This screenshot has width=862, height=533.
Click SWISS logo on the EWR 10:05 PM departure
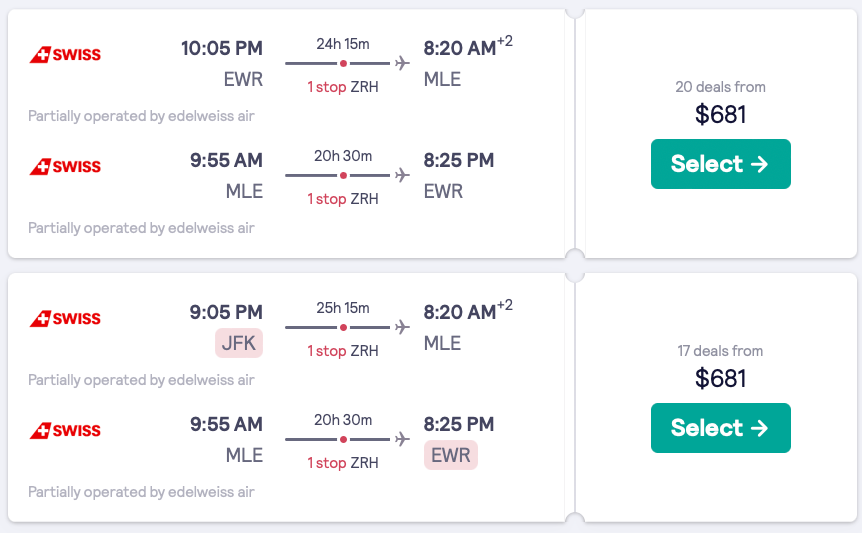tap(65, 55)
